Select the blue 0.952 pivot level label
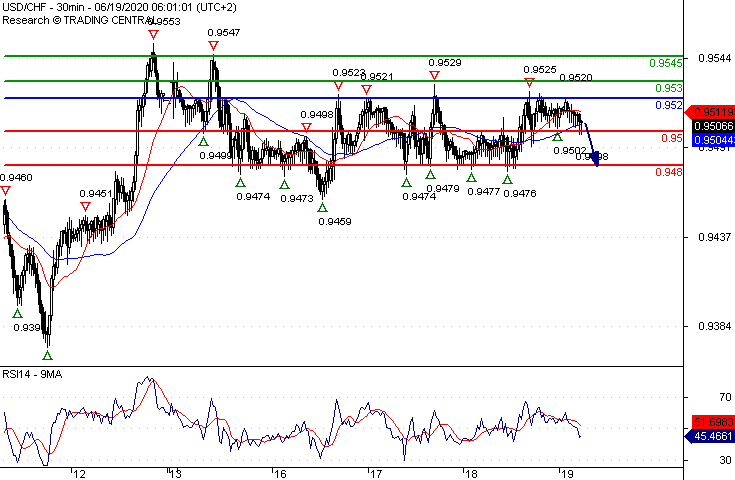 tap(668, 105)
